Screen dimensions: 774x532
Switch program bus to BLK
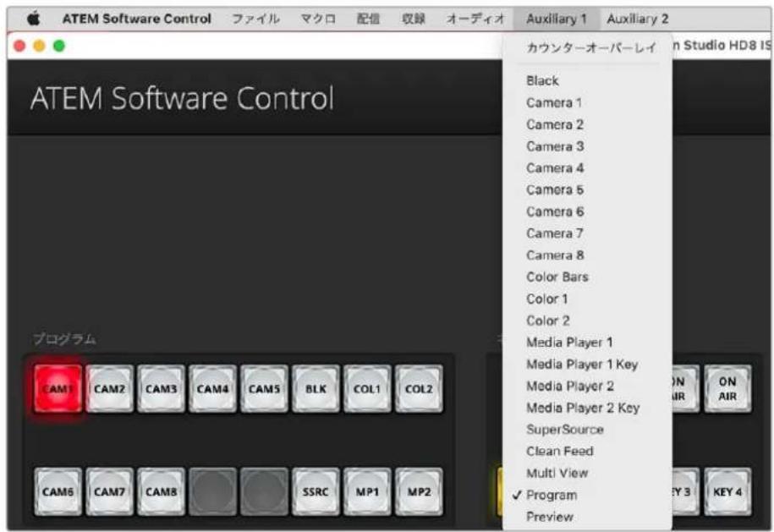(316, 389)
